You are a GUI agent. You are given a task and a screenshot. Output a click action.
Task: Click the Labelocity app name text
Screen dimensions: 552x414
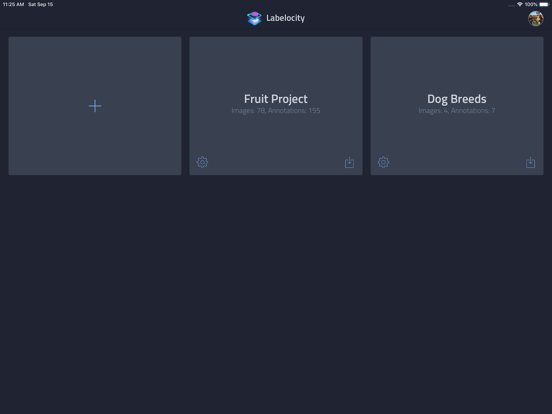click(286, 18)
